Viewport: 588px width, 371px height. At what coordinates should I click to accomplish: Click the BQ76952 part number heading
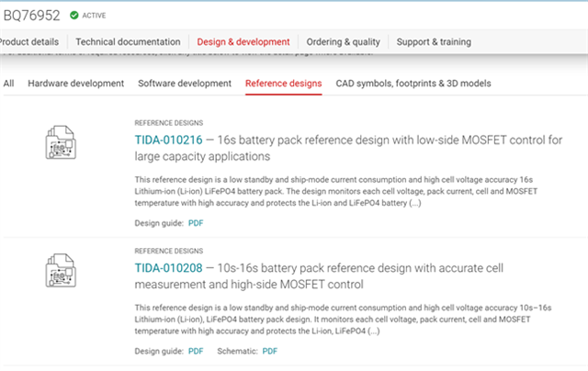tap(31, 16)
